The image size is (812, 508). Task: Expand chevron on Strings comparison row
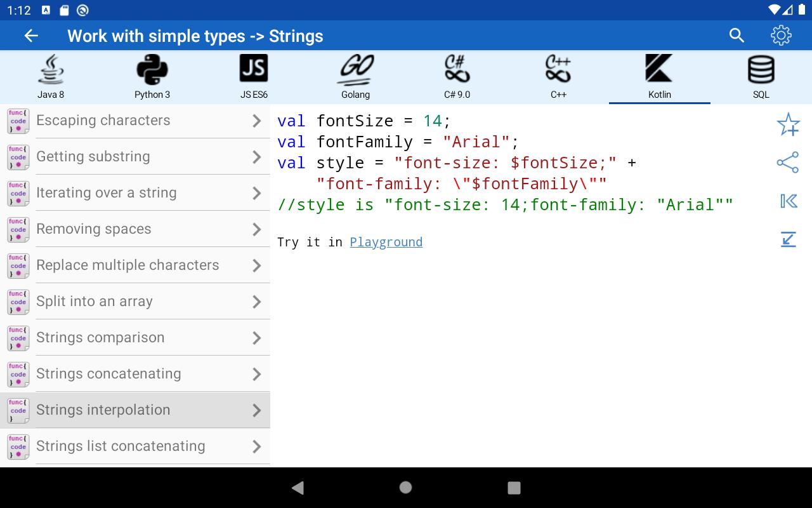(257, 338)
